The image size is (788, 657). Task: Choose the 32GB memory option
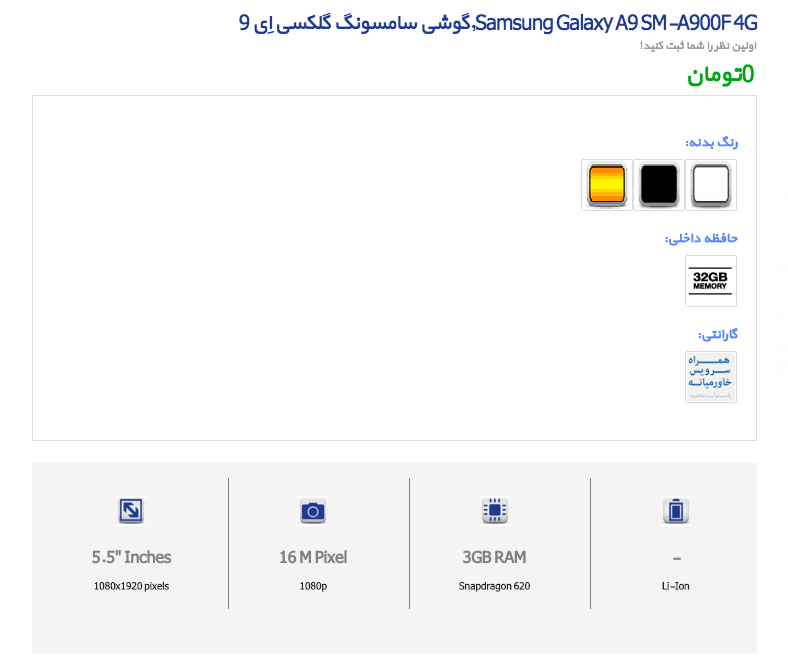coord(711,280)
